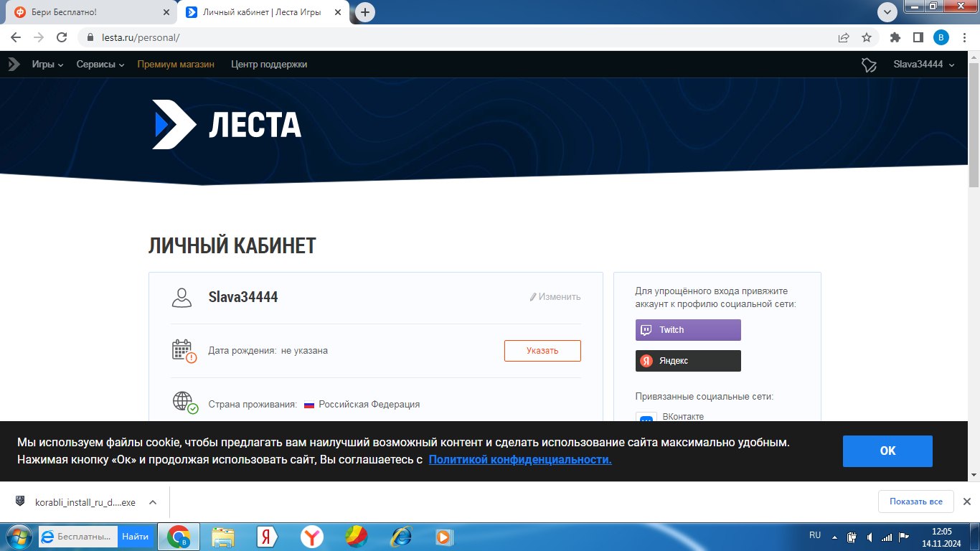Click 'ВКонтакте' linked network label

[x=683, y=417]
